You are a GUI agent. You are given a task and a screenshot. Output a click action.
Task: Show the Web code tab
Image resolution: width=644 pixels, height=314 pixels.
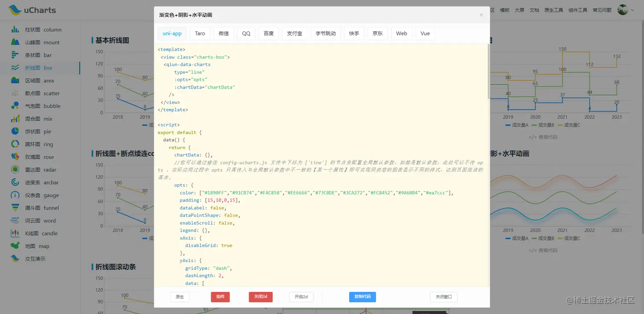(402, 34)
